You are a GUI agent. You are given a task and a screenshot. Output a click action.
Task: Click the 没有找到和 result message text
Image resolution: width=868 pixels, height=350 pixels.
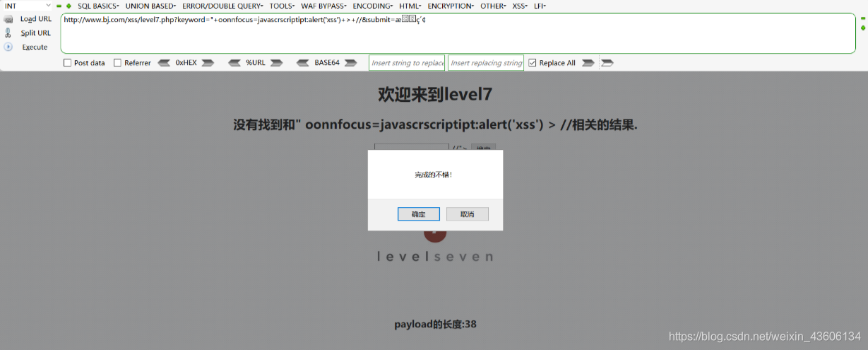435,125
